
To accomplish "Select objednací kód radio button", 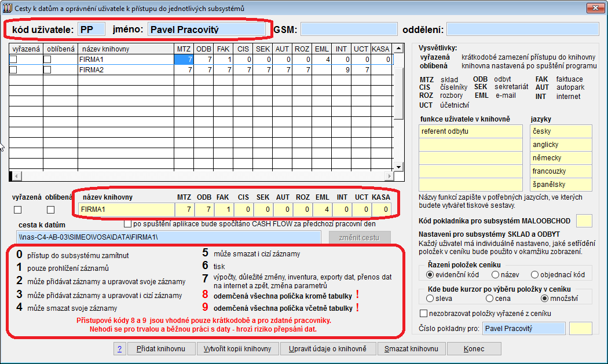I will [x=536, y=274].
